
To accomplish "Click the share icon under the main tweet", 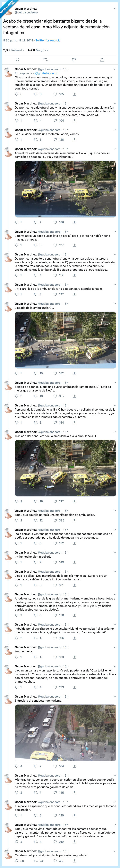I will click(102, 60).
